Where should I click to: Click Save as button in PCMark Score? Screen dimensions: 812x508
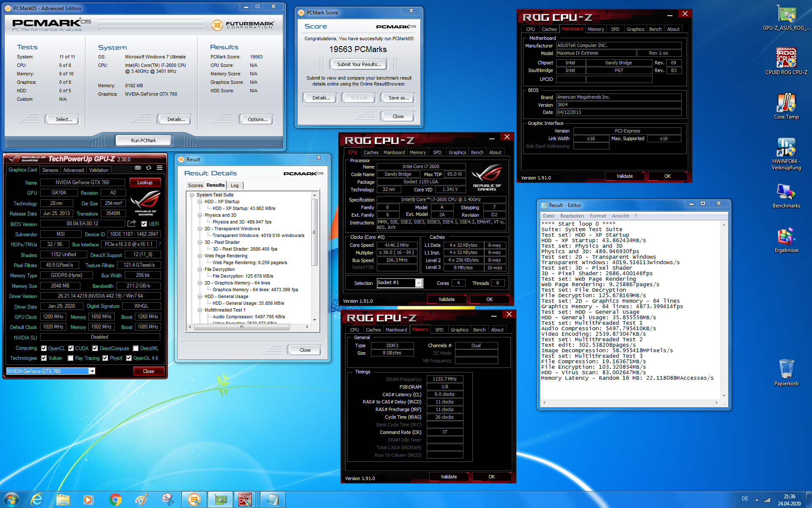pos(398,98)
